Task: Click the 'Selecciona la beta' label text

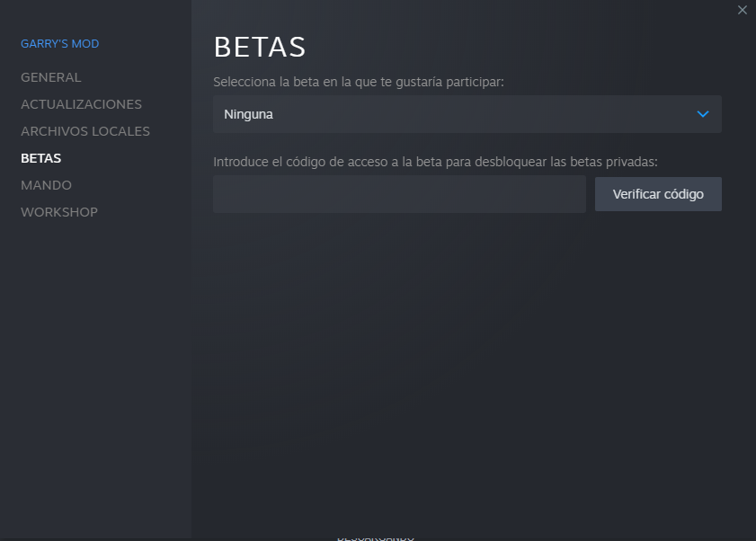Action: coord(359,82)
